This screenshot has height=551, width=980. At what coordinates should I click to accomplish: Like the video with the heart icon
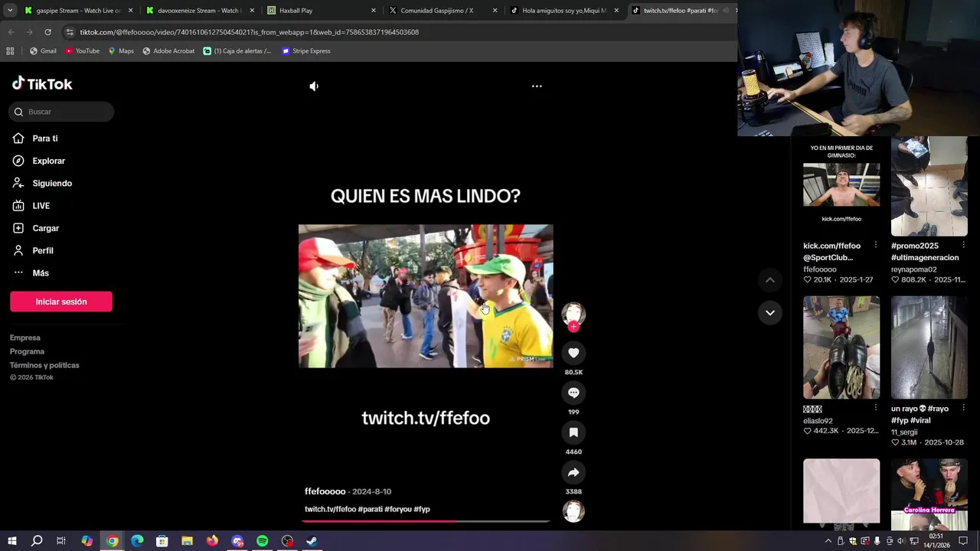click(x=573, y=353)
